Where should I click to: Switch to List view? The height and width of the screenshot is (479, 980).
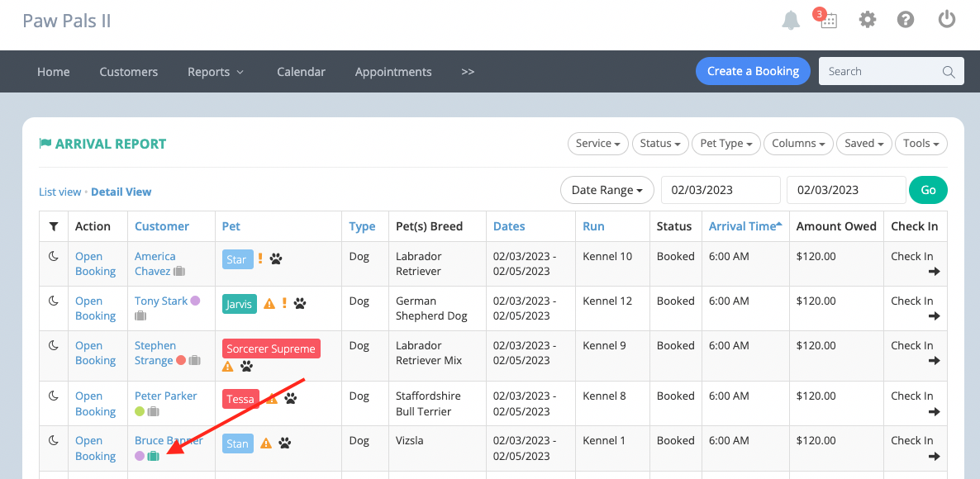pyautogui.click(x=60, y=192)
